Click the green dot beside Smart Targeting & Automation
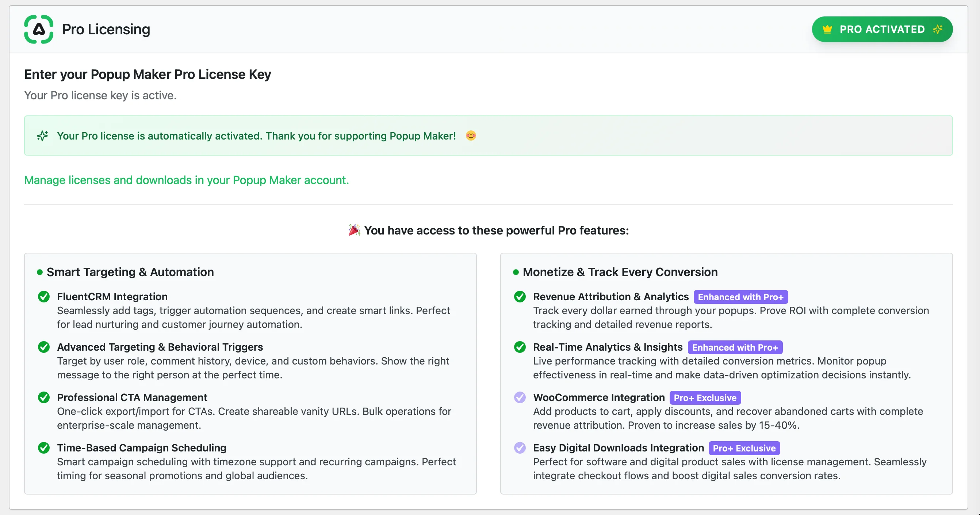The image size is (980, 515). coord(39,272)
